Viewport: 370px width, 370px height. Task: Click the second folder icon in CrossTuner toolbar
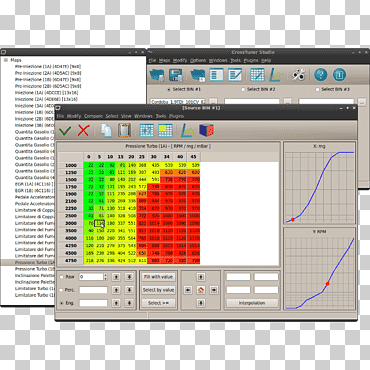point(198,75)
